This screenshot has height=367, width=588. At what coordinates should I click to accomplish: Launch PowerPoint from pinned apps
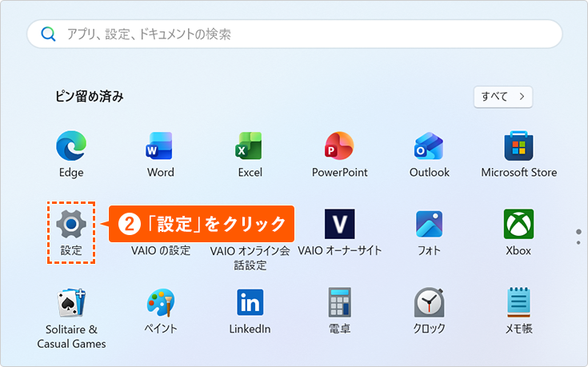point(339,148)
